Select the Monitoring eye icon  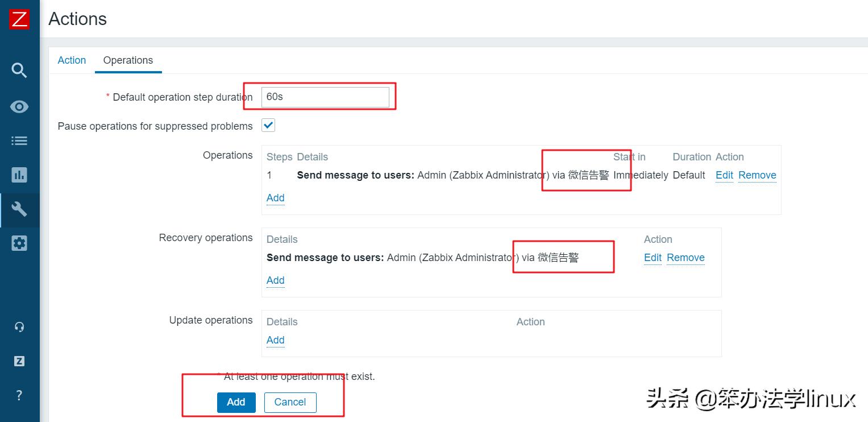[x=19, y=106]
